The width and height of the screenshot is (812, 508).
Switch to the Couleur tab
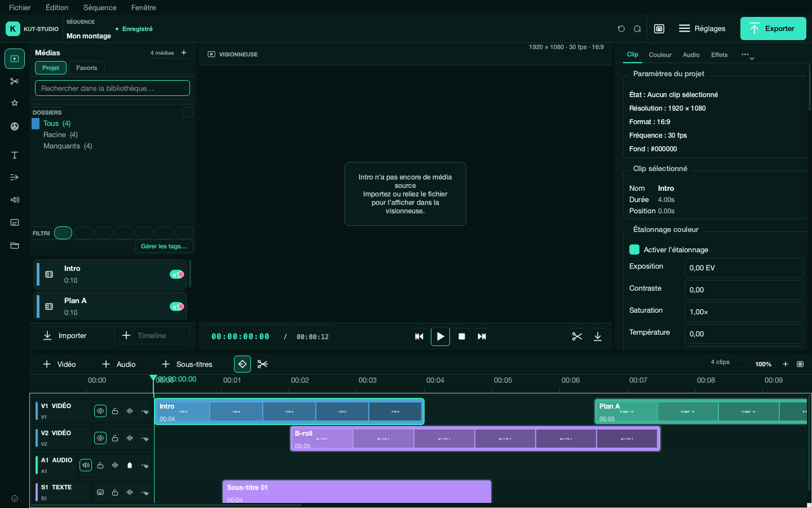(x=660, y=55)
